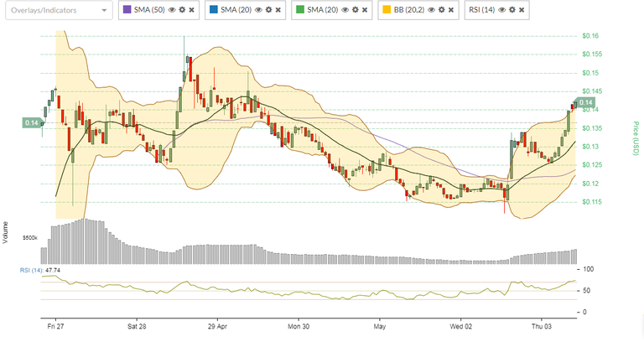Toggle visibility of SMA (50) indicator
Image resolution: width=644 pixels, height=347 pixels.
pyautogui.click(x=172, y=10)
